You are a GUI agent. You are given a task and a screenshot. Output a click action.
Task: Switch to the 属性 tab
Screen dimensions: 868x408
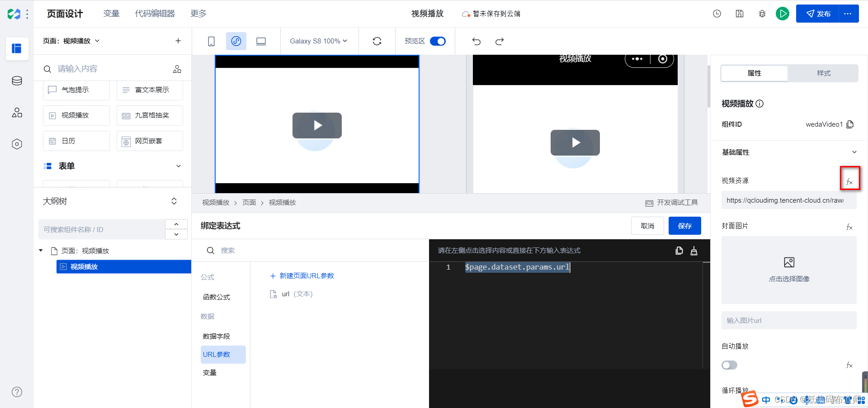[x=754, y=73]
